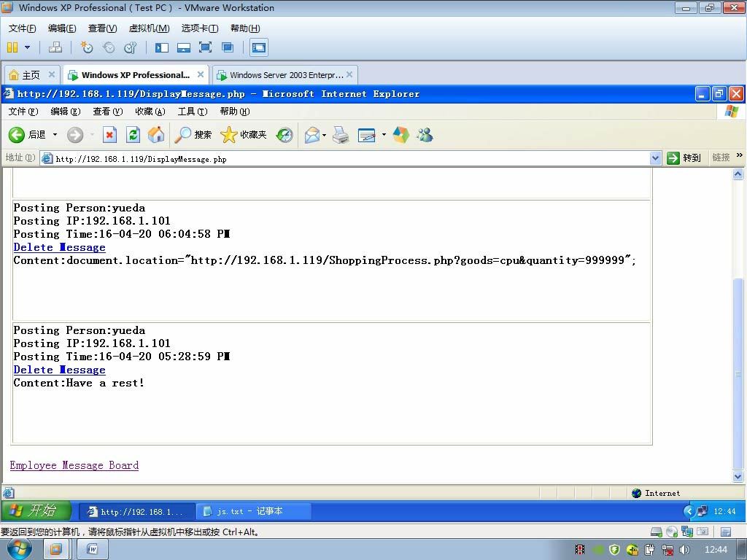747x560 pixels.
Task: Open VMware 选项卡(T) menu
Action: [200, 28]
